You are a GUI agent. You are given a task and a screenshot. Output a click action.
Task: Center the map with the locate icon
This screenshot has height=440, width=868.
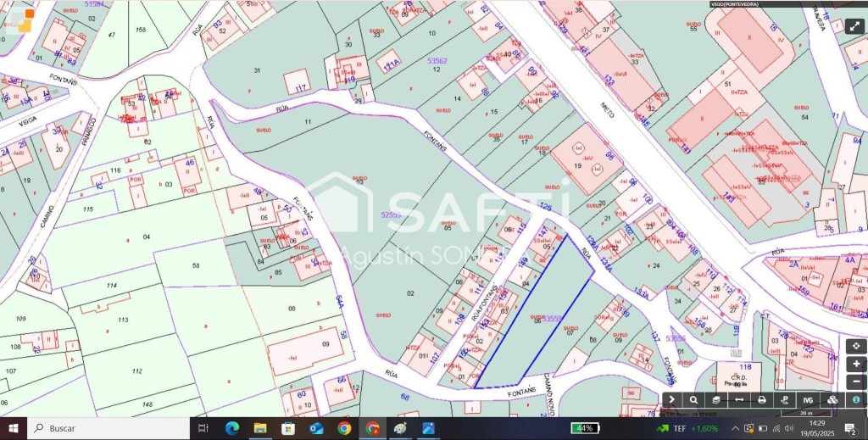click(857, 346)
